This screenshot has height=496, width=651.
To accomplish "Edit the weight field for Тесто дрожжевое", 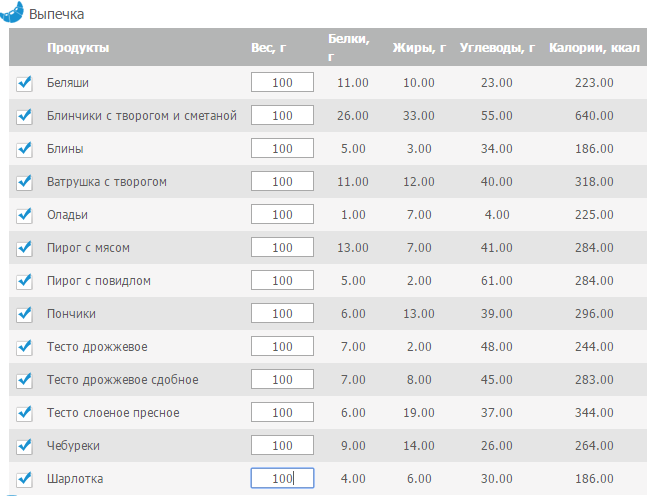I will coord(282,346).
